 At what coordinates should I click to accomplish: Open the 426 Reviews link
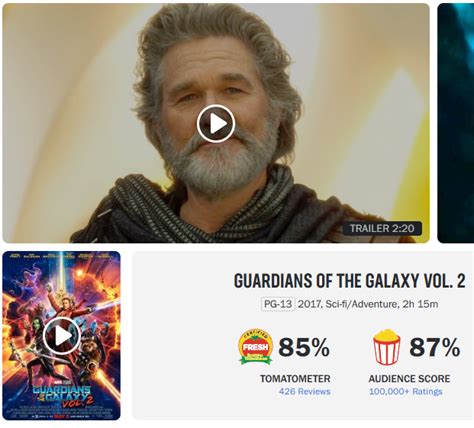305,391
